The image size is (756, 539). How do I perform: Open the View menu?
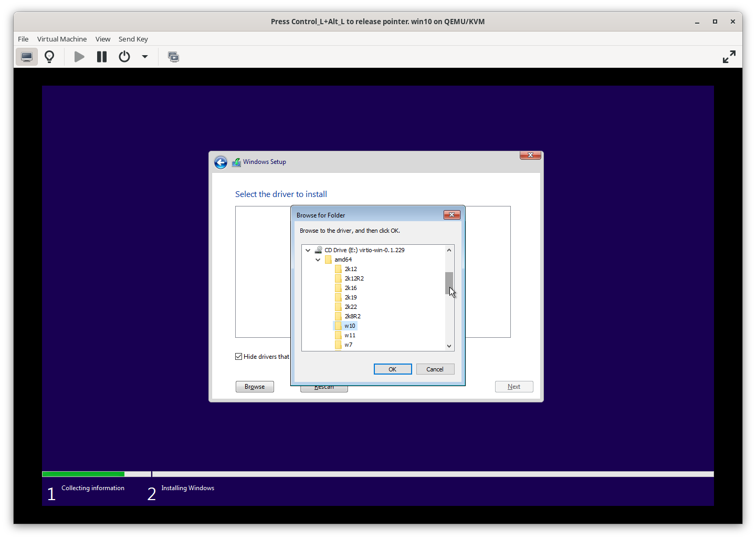[103, 39]
